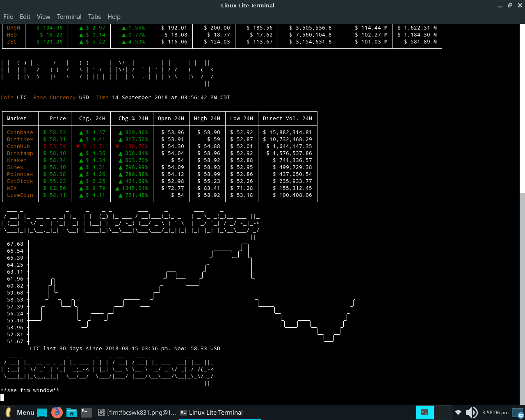Click the WEX market name
Viewport: 525px width, 420px height.
[12, 188]
